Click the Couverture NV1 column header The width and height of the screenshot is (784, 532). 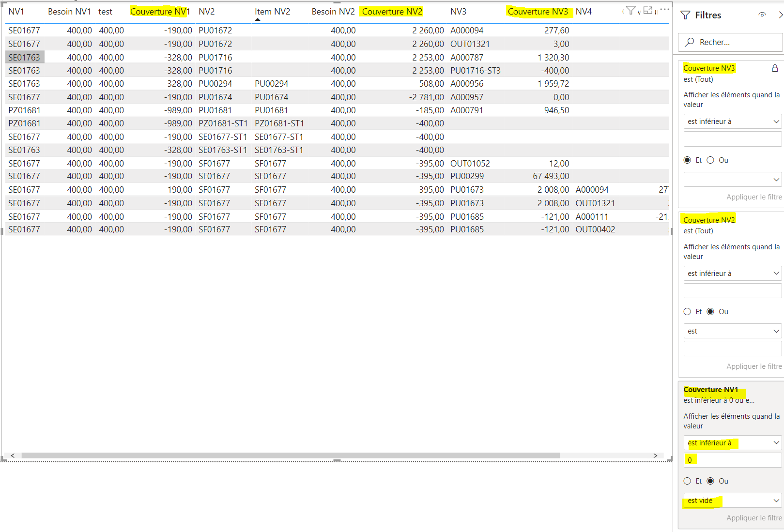pos(160,12)
